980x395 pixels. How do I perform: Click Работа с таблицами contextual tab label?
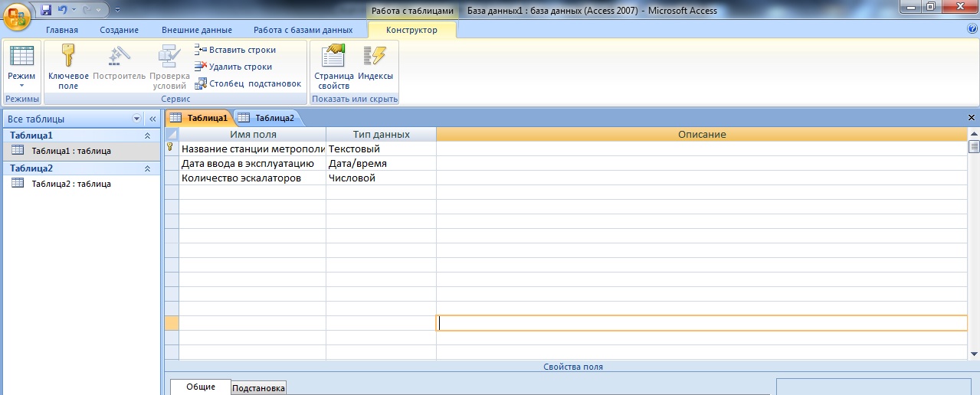tap(412, 11)
